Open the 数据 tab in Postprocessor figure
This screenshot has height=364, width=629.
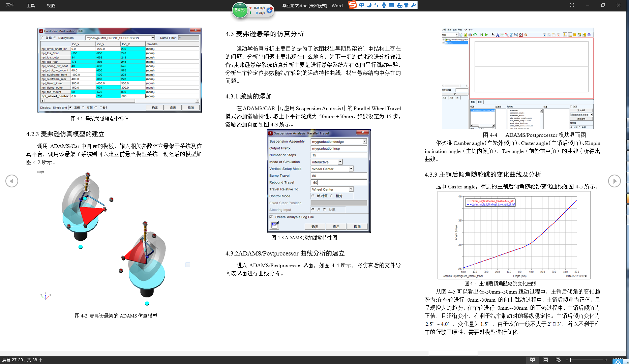tap(473, 102)
